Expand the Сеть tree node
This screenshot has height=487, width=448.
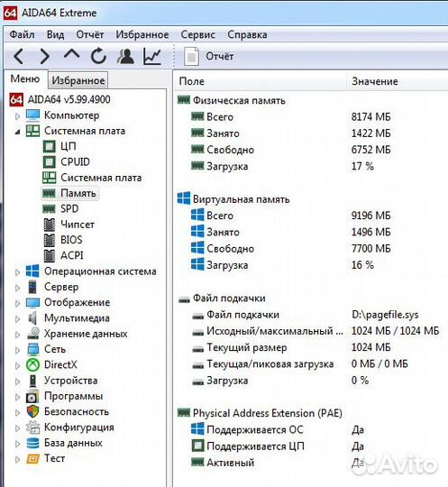click(18, 350)
